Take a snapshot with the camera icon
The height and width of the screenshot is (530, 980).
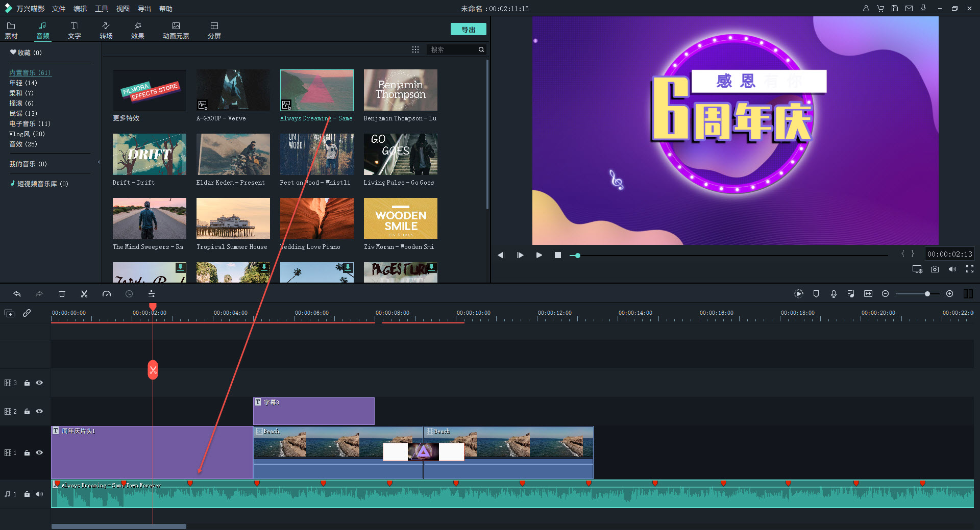coord(935,269)
